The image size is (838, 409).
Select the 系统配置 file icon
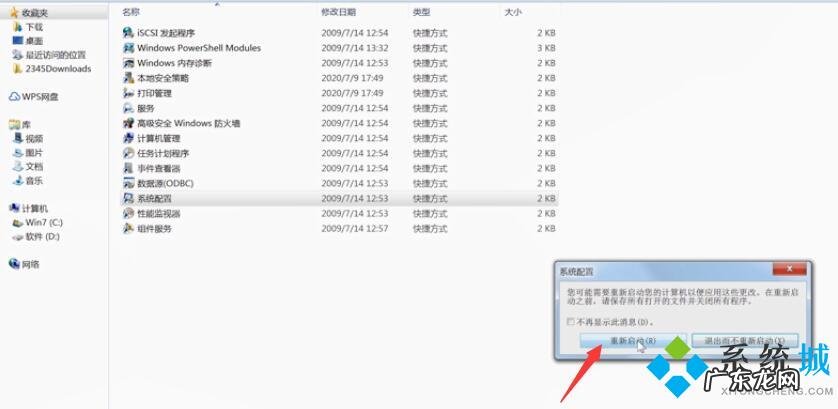[128, 198]
